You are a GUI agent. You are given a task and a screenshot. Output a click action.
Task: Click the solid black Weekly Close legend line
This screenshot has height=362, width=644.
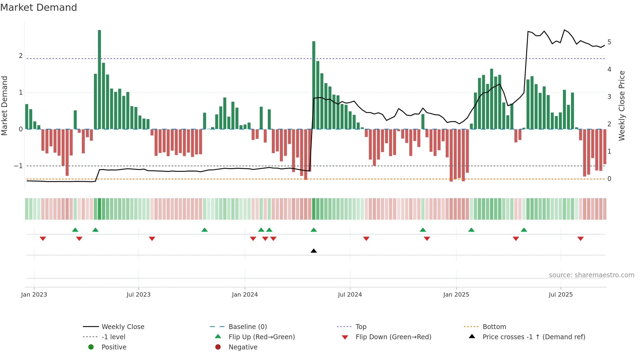[x=91, y=327]
